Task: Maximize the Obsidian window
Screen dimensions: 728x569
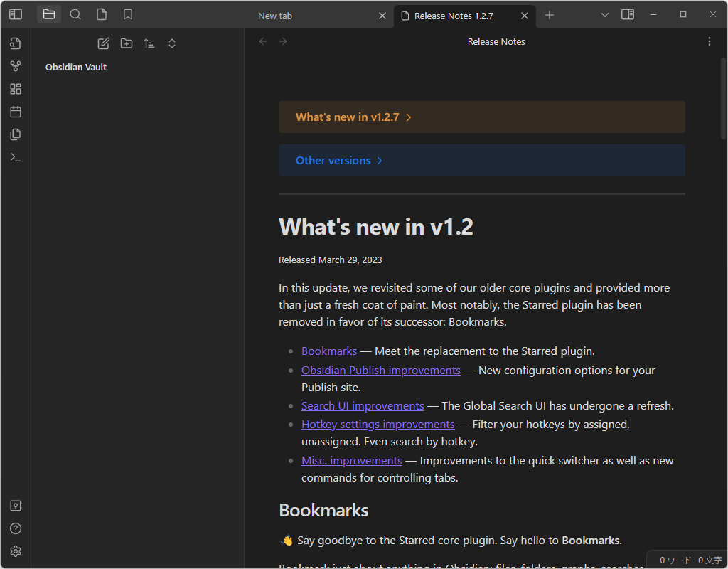Action: (683, 14)
